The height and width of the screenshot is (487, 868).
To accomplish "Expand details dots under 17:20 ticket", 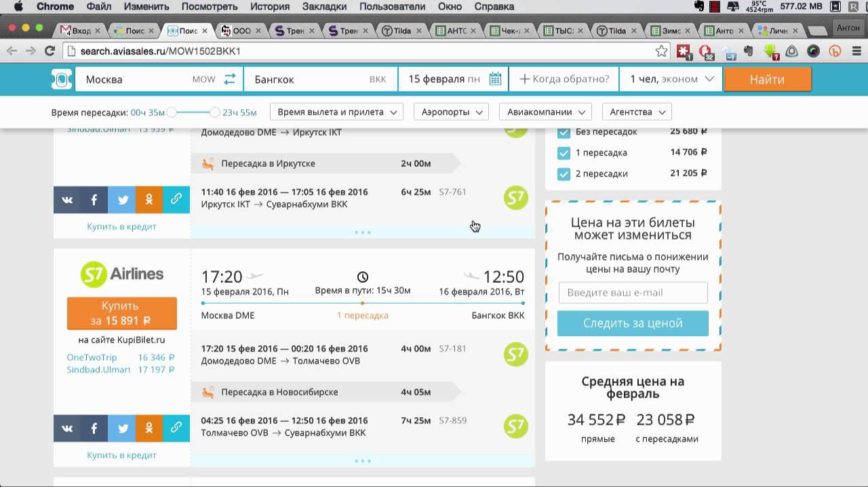I will click(363, 461).
